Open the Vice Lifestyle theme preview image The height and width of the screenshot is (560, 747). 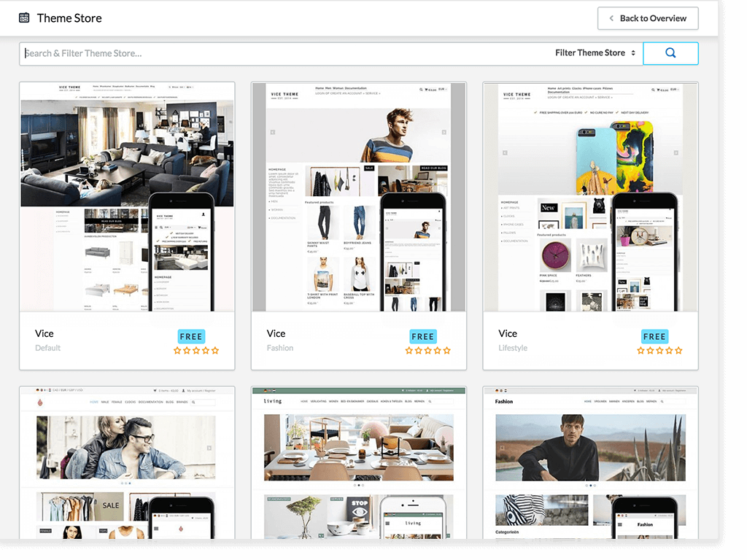pyautogui.click(x=590, y=197)
